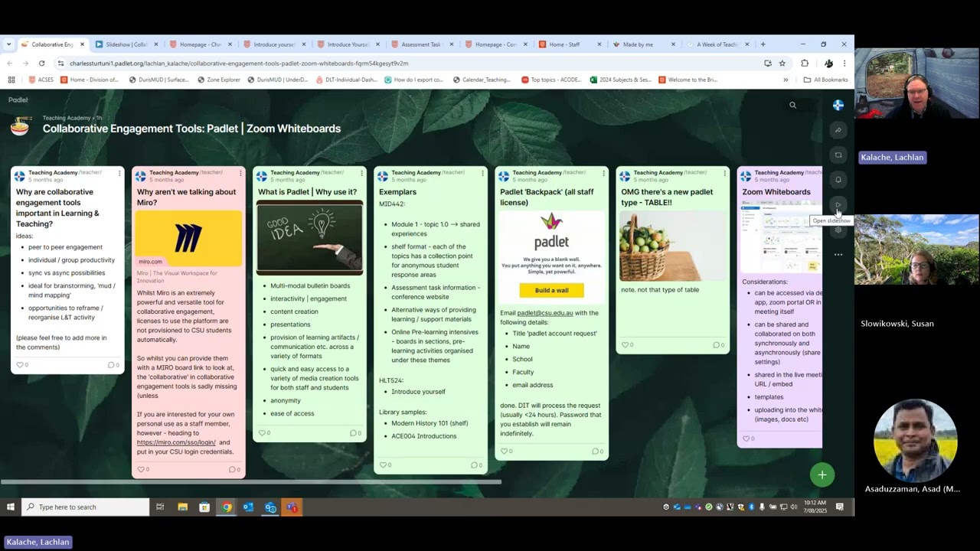The image size is (980, 551).
Task: Comment on the 'TABLE!!' post
Action: click(x=718, y=345)
